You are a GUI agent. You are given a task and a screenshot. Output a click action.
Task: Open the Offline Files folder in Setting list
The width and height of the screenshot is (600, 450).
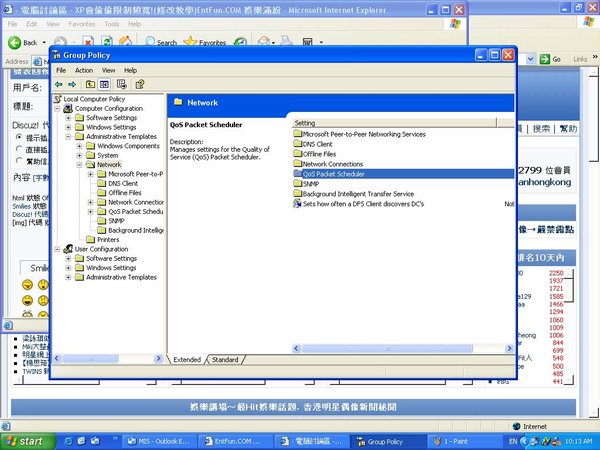(319, 154)
